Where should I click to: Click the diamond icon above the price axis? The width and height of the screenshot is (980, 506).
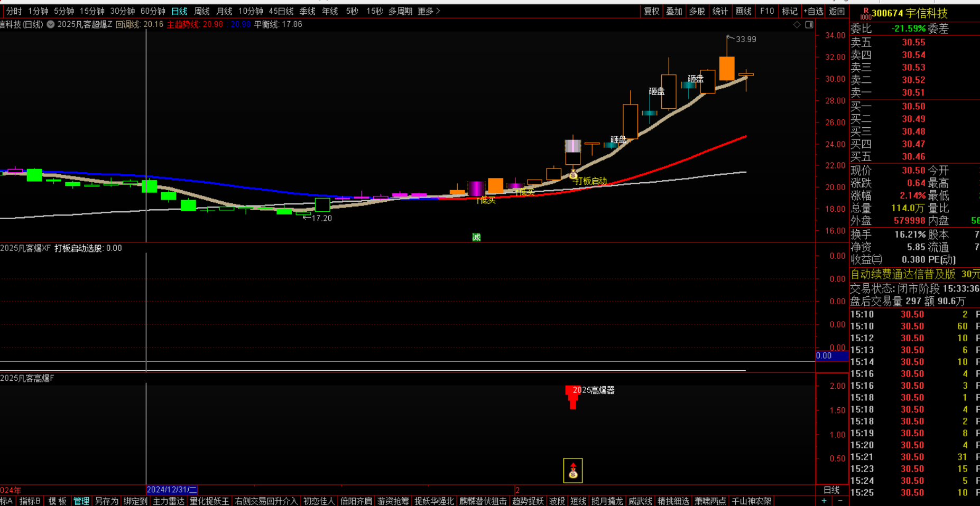(x=797, y=25)
